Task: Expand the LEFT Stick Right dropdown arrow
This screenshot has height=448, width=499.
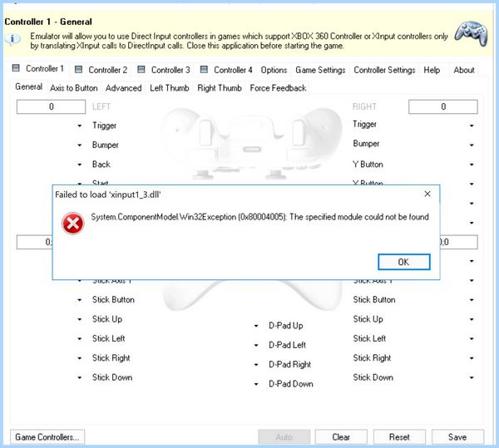Action: 80,358
